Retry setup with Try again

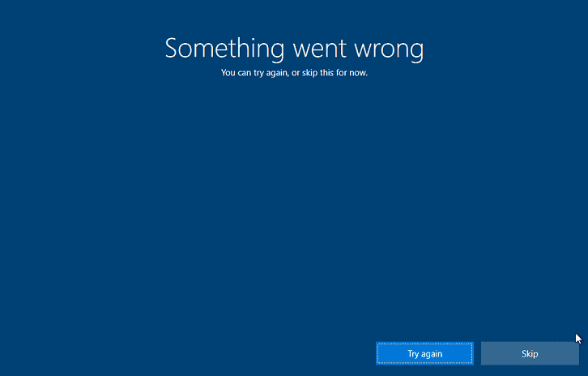coord(424,353)
